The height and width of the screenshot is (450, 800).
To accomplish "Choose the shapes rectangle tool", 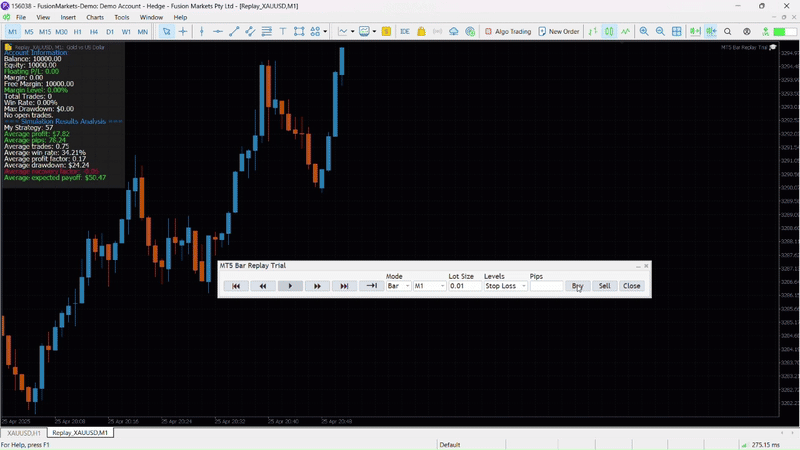I will (x=299, y=32).
